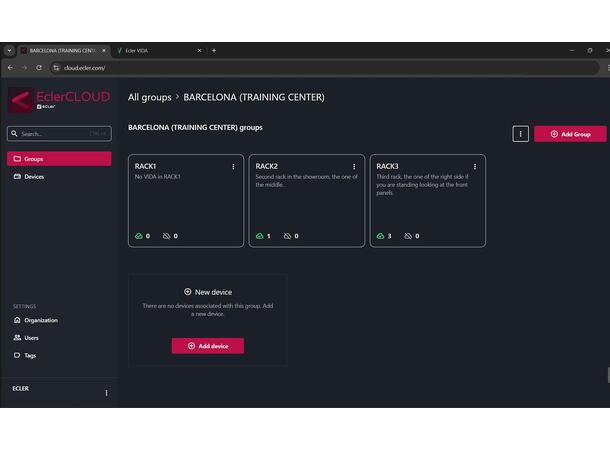Image resolution: width=610 pixels, height=450 pixels.
Task: Open the ECLER account options menu
Action: click(106, 393)
